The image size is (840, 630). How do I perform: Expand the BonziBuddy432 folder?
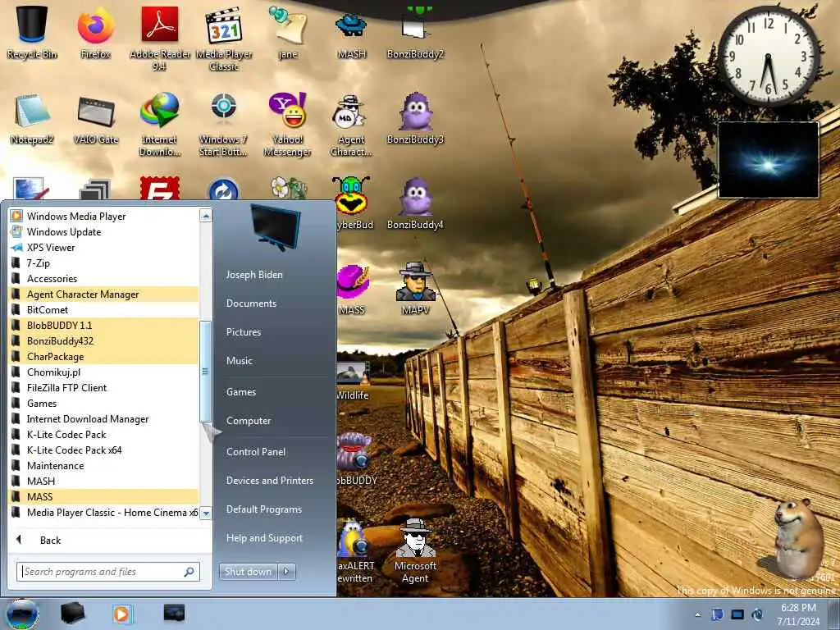click(x=103, y=340)
